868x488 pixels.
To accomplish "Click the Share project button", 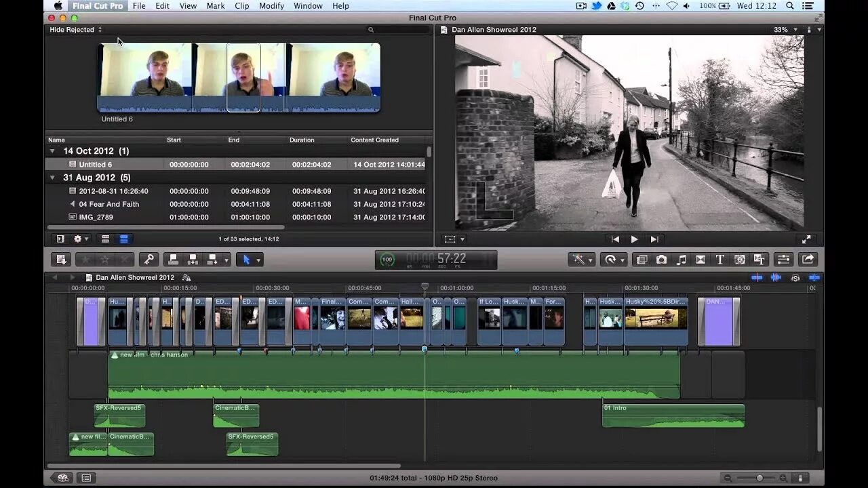I will click(808, 260).
